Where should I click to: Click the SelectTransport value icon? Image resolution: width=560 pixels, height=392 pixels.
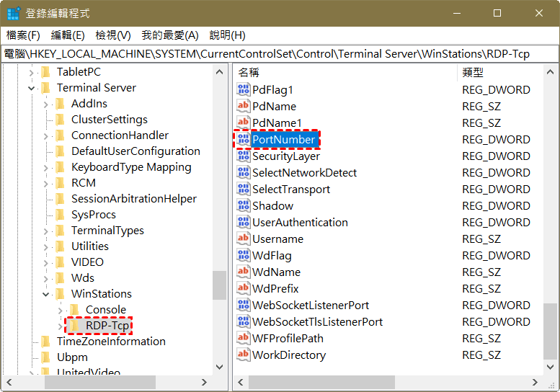click(x=243, y=190)
